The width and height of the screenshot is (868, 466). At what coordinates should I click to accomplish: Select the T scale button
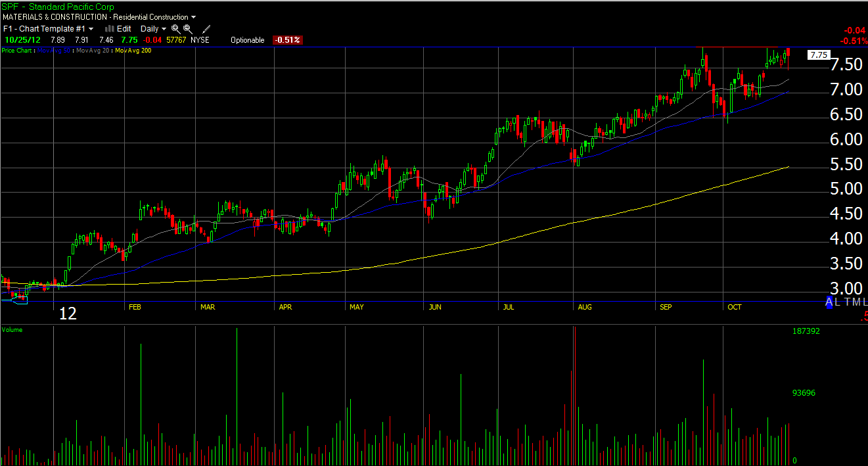click(x=846, y=302)
